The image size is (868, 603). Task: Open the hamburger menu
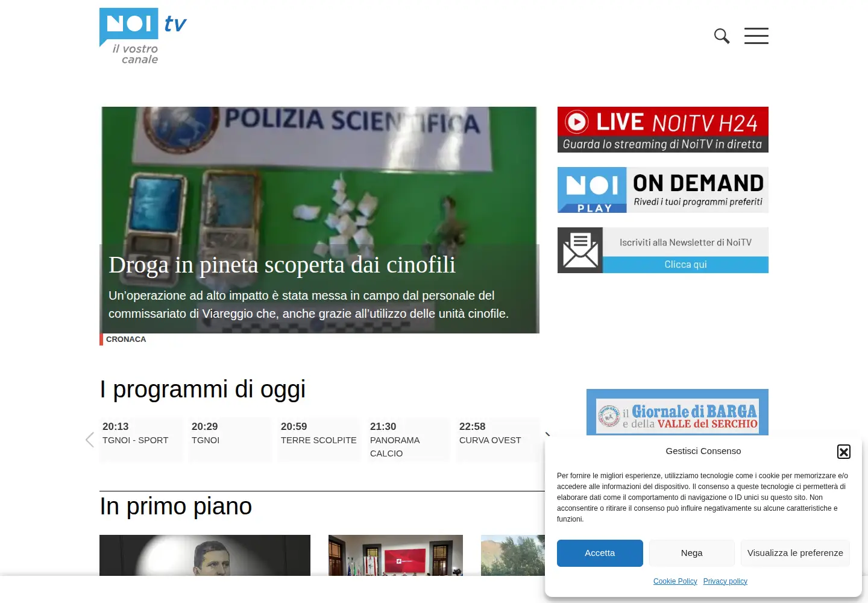click(756, 36)
